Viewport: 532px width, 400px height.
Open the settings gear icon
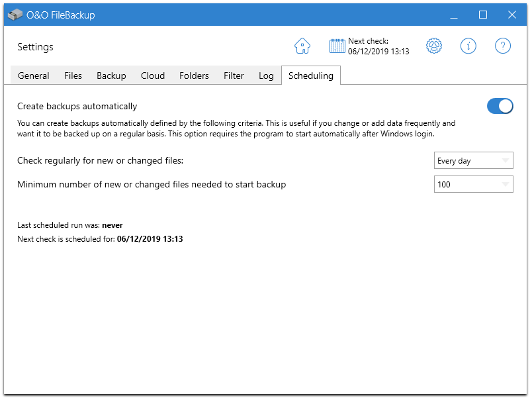(x=433, y=46)
